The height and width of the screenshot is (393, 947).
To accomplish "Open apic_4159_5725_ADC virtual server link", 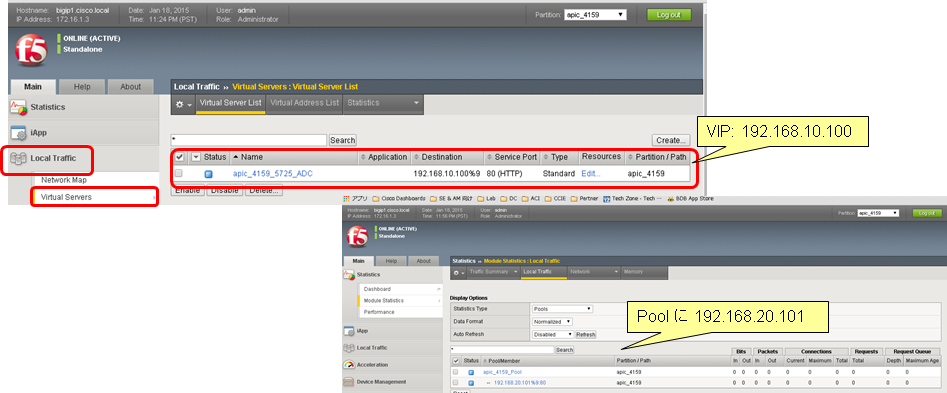I will click(272, 174).
